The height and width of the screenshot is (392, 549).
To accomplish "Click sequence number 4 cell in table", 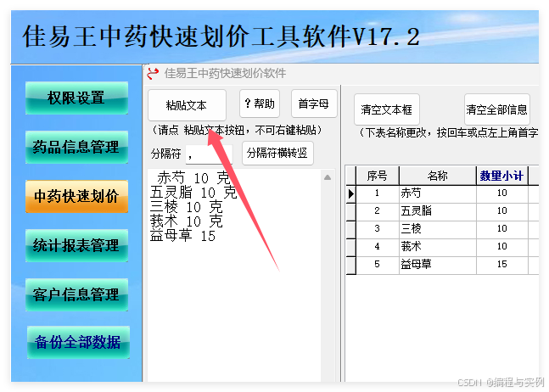I will pos(378,248).
